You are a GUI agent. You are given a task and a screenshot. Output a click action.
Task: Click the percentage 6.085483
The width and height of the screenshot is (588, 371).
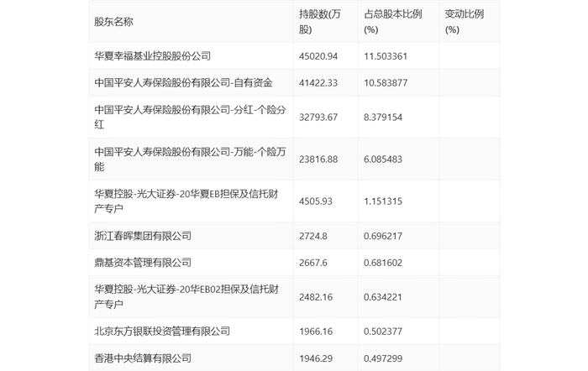(x=383, y=159)
